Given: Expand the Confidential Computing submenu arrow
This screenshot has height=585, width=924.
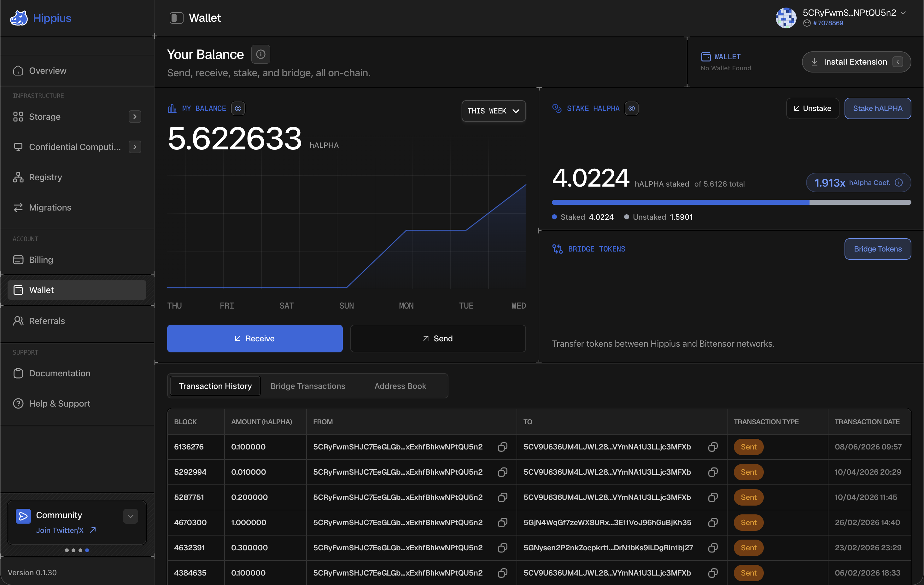Looking at the screenshot, I should pos(135,147).
